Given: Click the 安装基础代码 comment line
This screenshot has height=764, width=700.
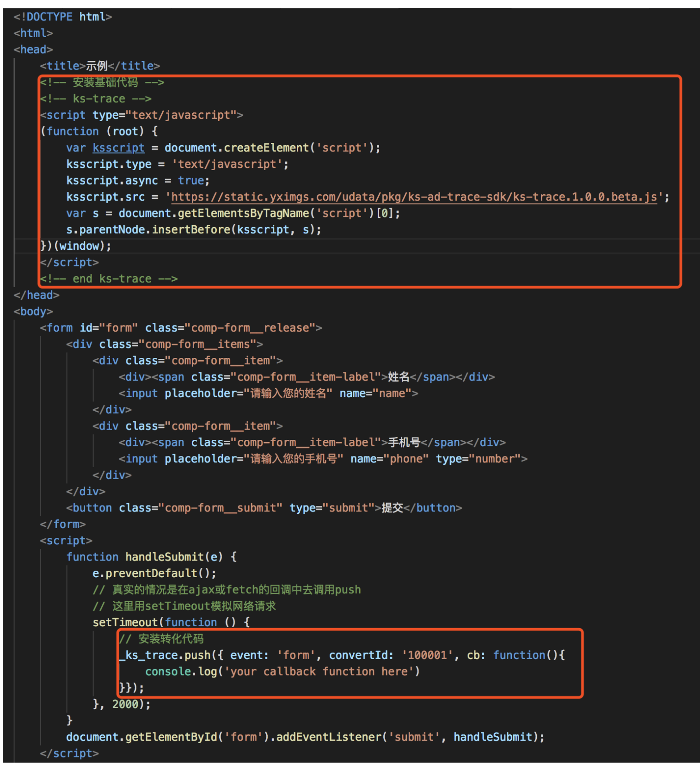Looking at the screenshot, I should pyautogui.click(x=105, y=83).
